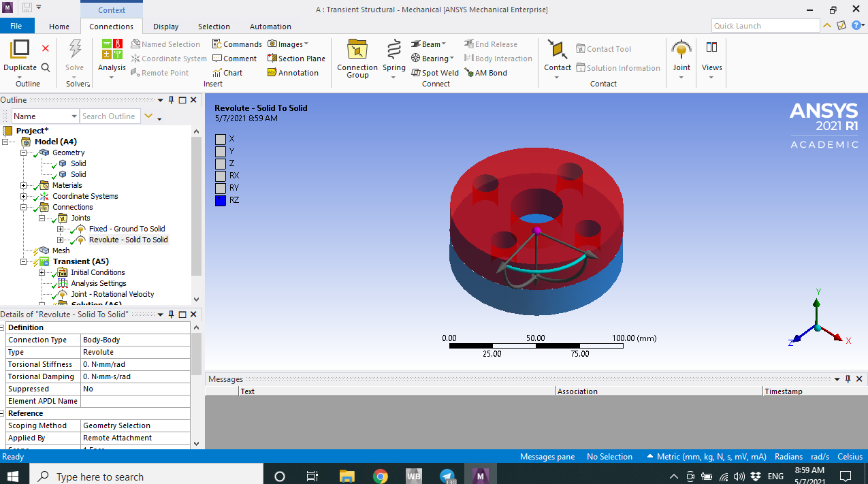Click Radians in the status bar
This screenshot has height=484, width=868.
point(788,457)
